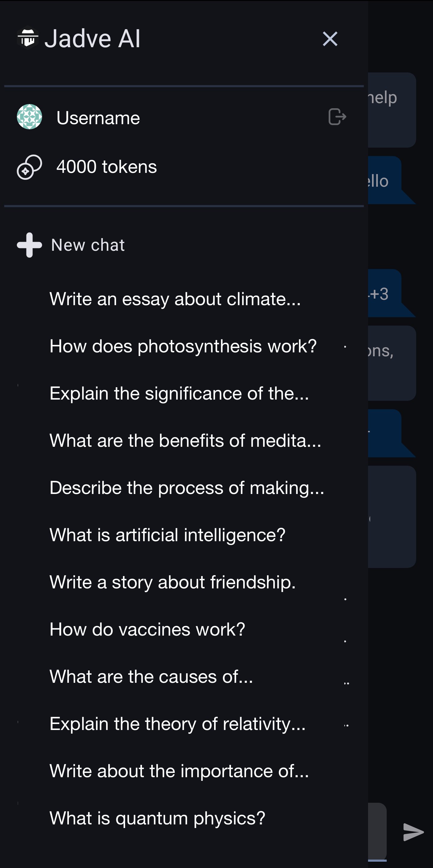Image resolution: width=433 pixels, height=868 pixels.
Task: Open "What is artificial intelligence?" chat
Action: (x=167, y=535)
